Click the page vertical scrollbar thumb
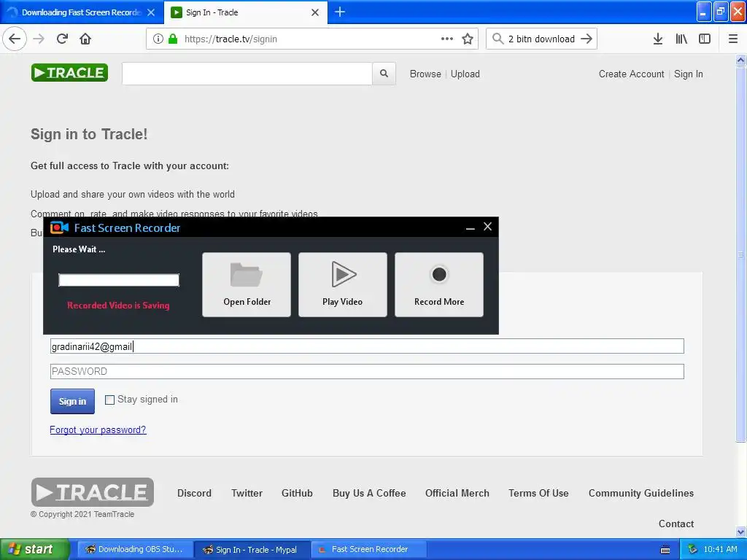Image resolution: width=747 pixels, height=560 pixels. point(740,254)
